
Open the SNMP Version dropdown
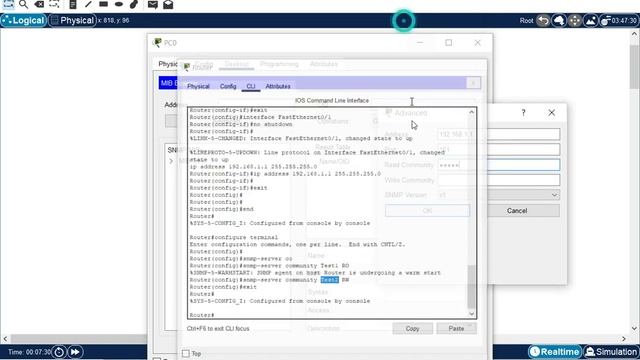pyautogui.click(x=498, y=195)
